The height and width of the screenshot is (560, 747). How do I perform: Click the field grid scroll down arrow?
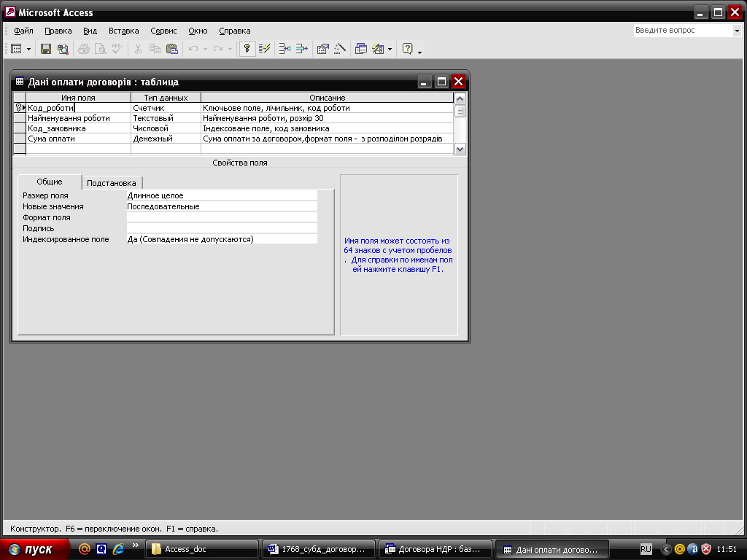460,149
